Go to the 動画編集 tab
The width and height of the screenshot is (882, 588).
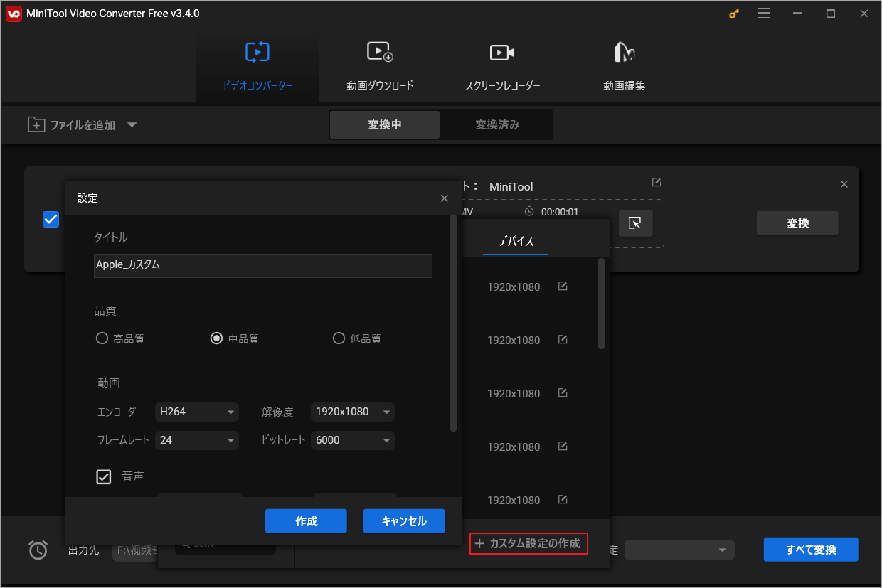tap(624, 68)
